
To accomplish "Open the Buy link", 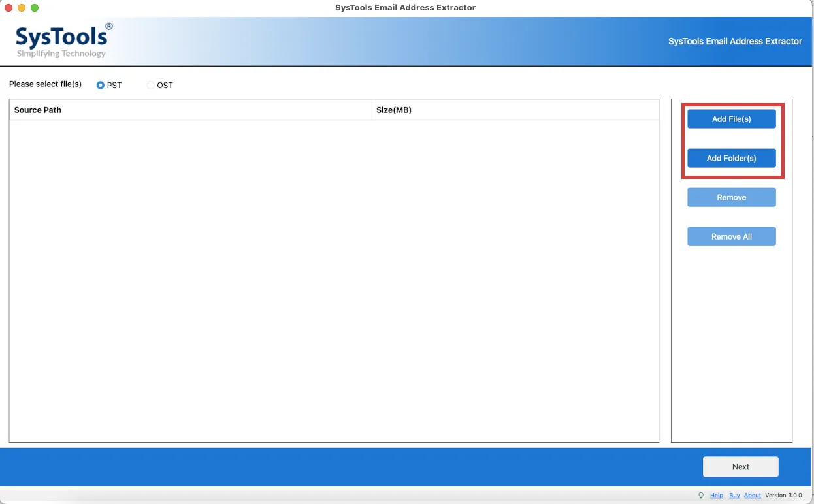I will tap(734, 496).
